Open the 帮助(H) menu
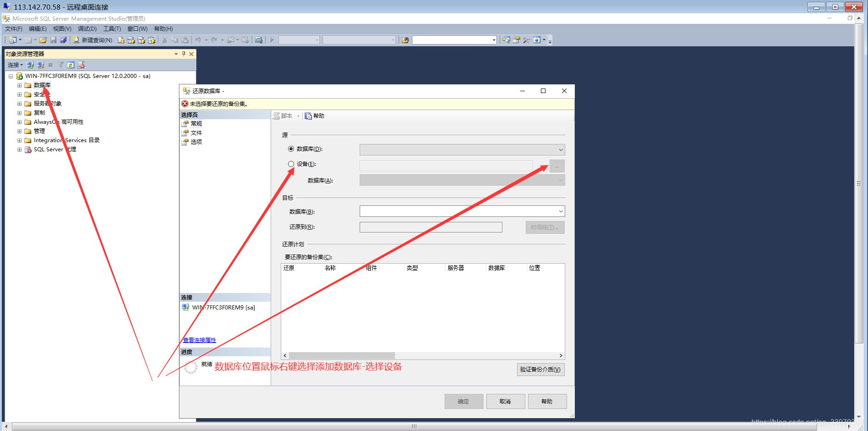The height and width of the screenshot is (431, 868). (x=163, y=28)
